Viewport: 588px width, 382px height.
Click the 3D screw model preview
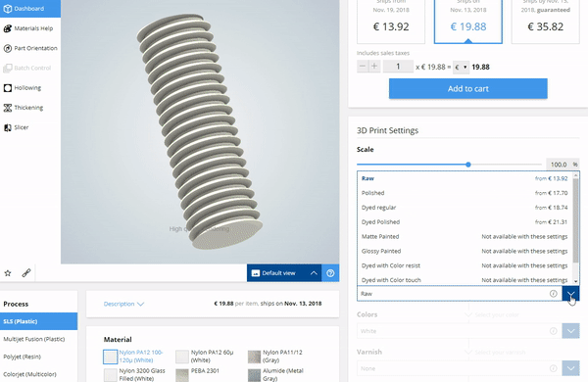click(200, 131)
